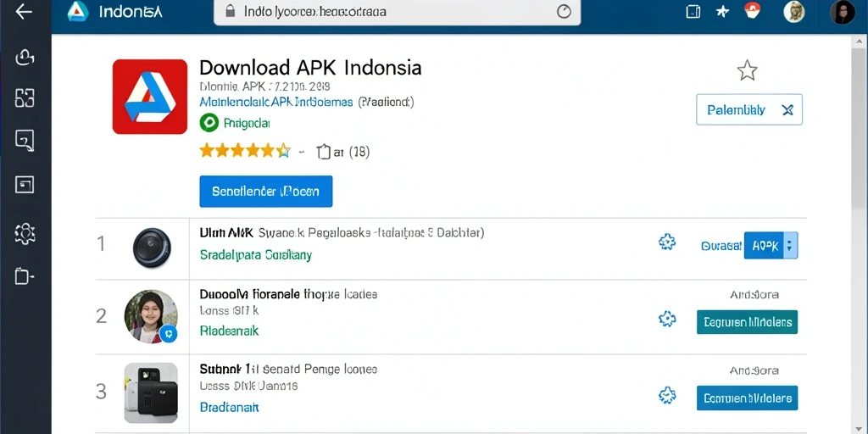The width and height of the screenshot is (868, 434).
Task: Click the red shield icon in top bar
Action: coord(751,10)
